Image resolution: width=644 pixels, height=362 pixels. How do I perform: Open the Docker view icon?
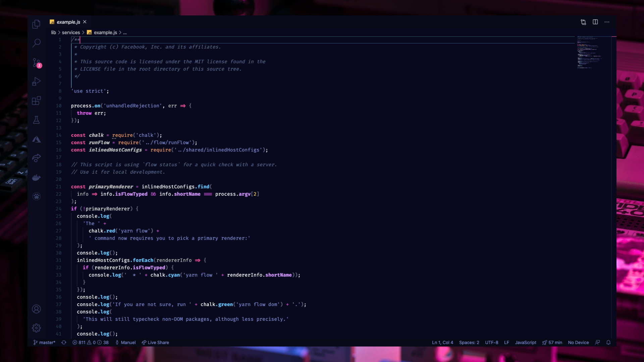(x=36, y=177)
